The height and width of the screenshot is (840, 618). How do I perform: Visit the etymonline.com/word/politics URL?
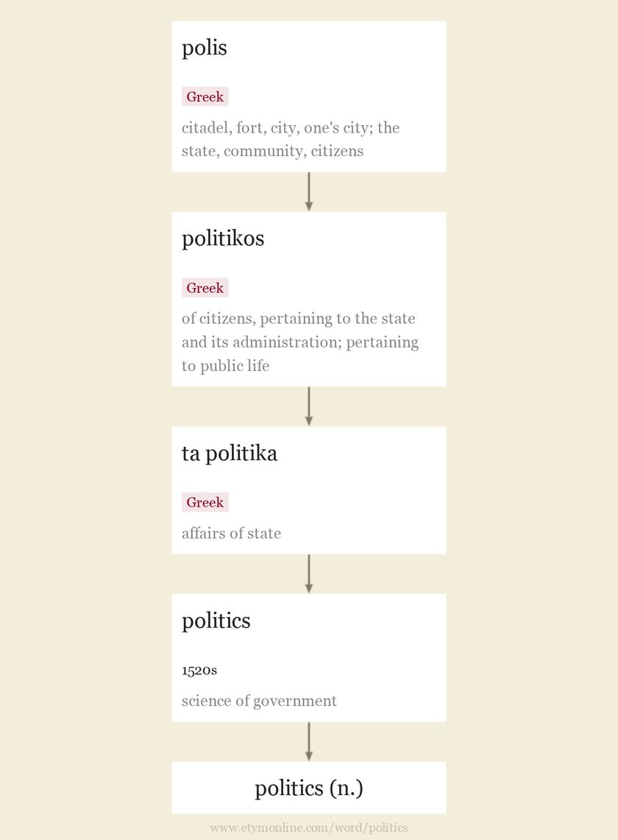[308, 827]
